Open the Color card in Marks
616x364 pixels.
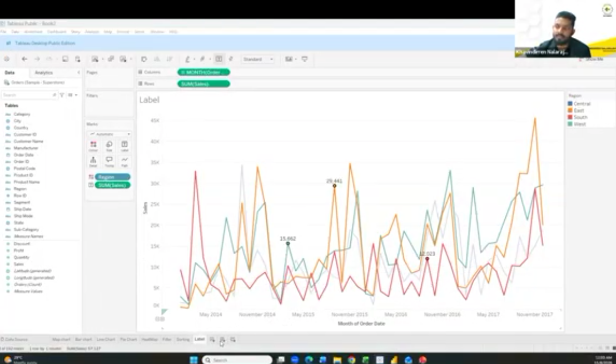[93, 146]
